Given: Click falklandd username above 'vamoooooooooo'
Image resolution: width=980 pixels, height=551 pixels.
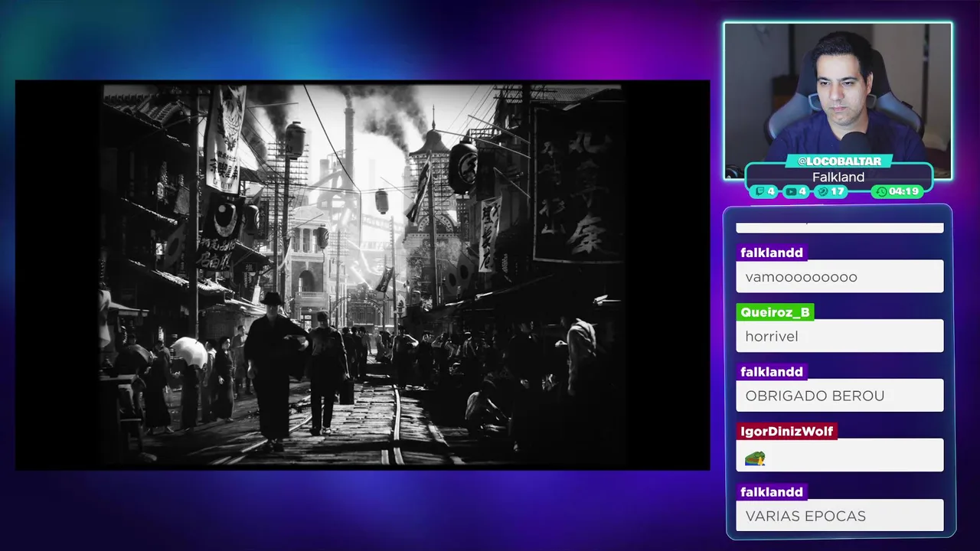Looking at the screenshot, I should pos(772,253).
